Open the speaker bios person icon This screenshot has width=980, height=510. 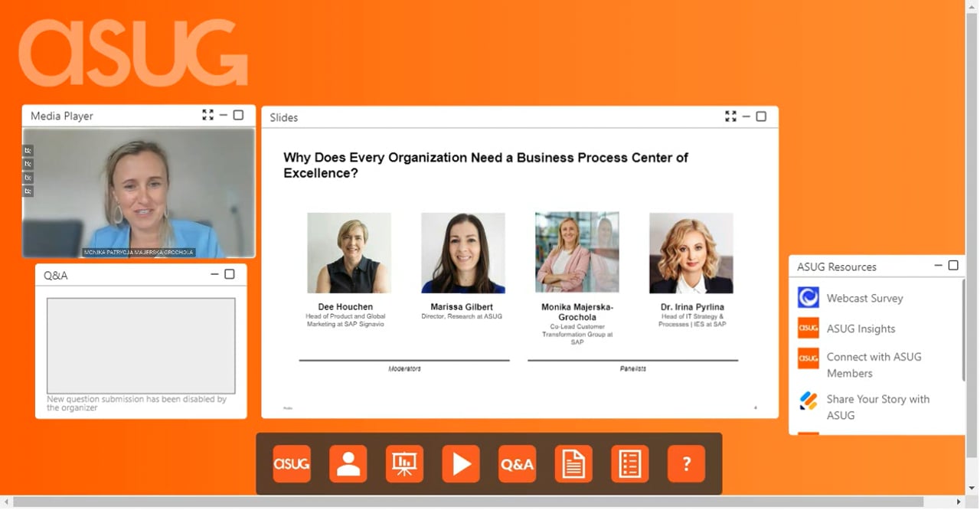pyautogui.click(x=348, y=464)
